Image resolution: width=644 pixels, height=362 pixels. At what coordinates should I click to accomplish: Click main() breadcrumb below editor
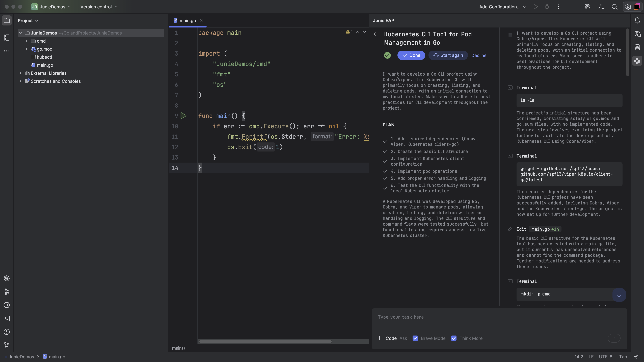(x=178, y=348)
